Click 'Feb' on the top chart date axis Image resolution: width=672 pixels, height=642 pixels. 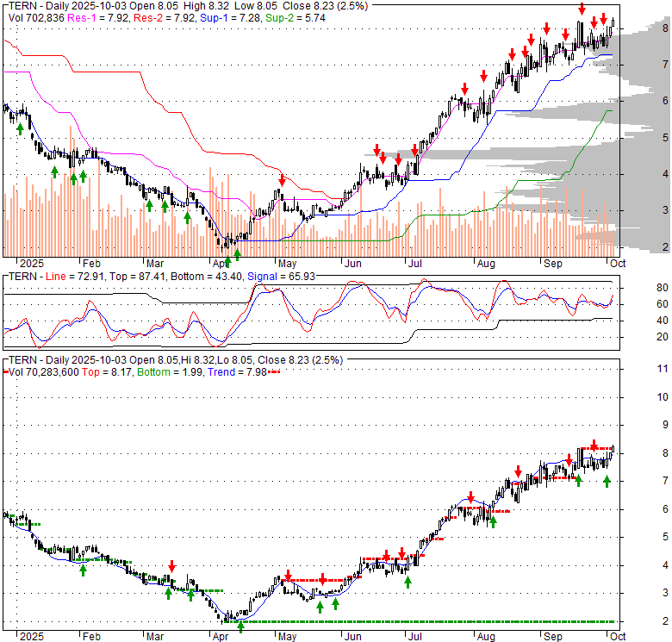(91, 263)
